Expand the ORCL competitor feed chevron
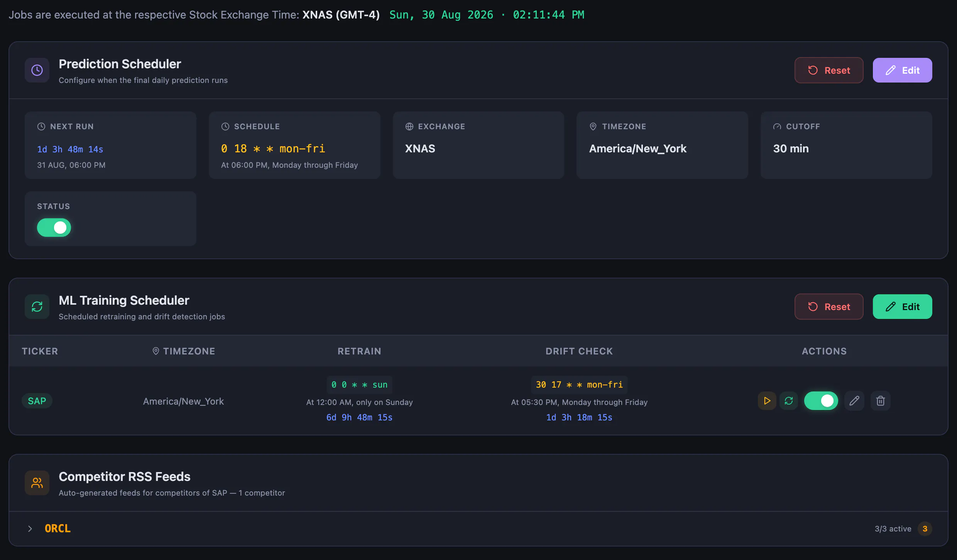Screen dimensions: 957x560 [x=30, y=529]
